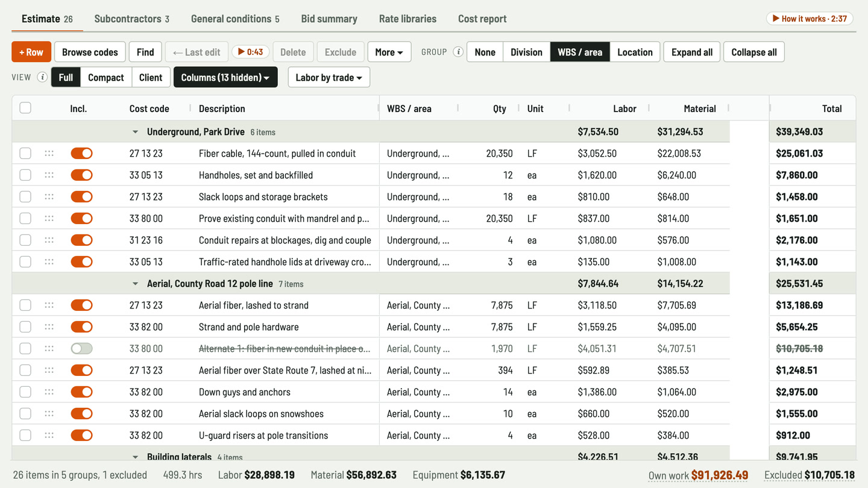Screen dimensions: 868x488
Task: Click drag handle on Handholes, set and backfilled row
Action: pos(49,175)
